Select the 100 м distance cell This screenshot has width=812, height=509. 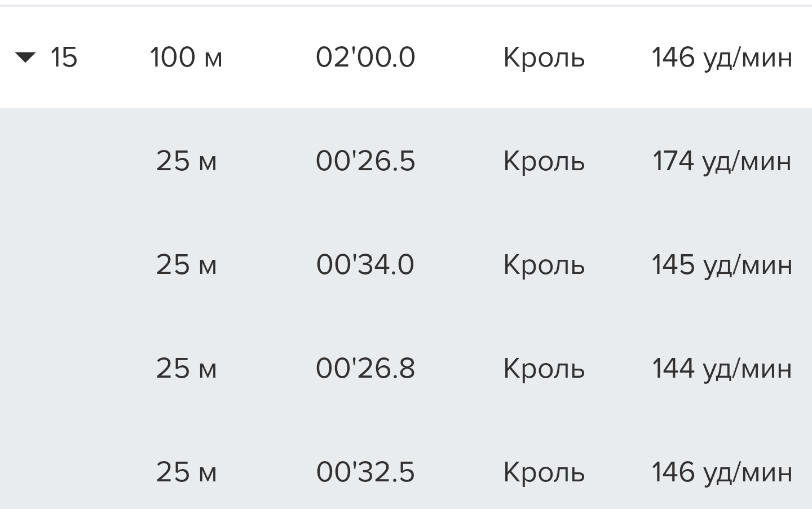(x=186, y=57)
